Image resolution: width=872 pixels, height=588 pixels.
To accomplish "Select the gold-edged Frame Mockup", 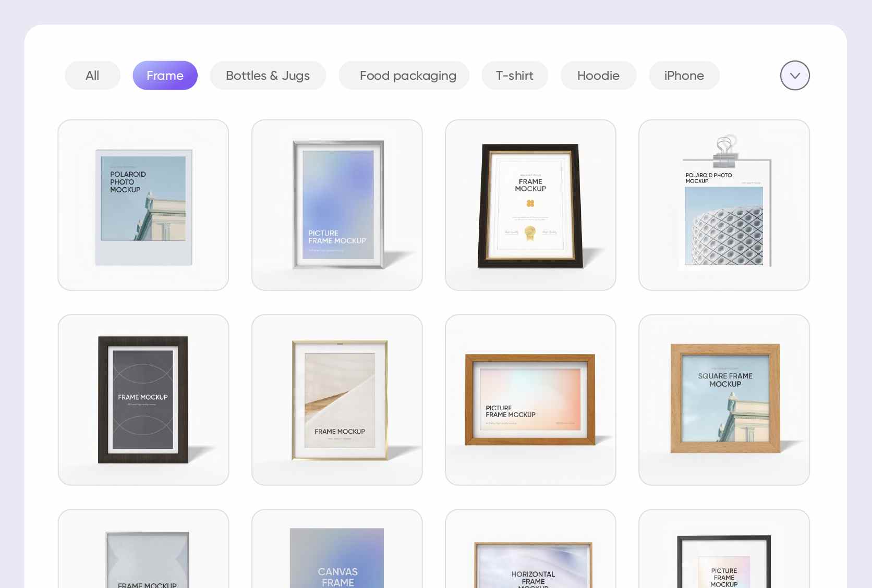I will [337, 400].
